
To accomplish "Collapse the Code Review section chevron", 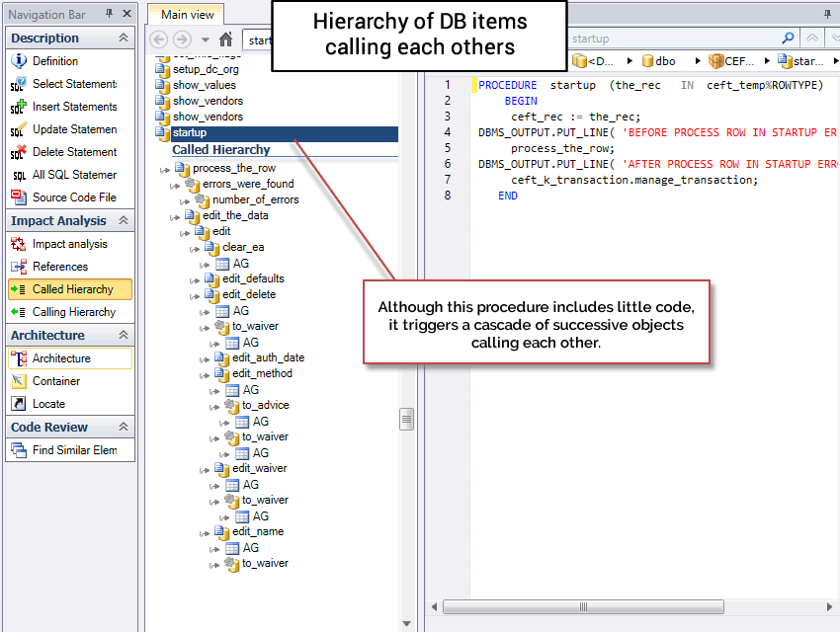I will tap(123, 428).
